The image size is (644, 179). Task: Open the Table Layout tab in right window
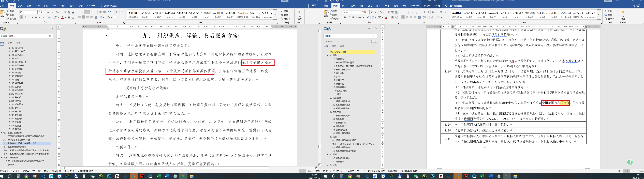[437, 6]
